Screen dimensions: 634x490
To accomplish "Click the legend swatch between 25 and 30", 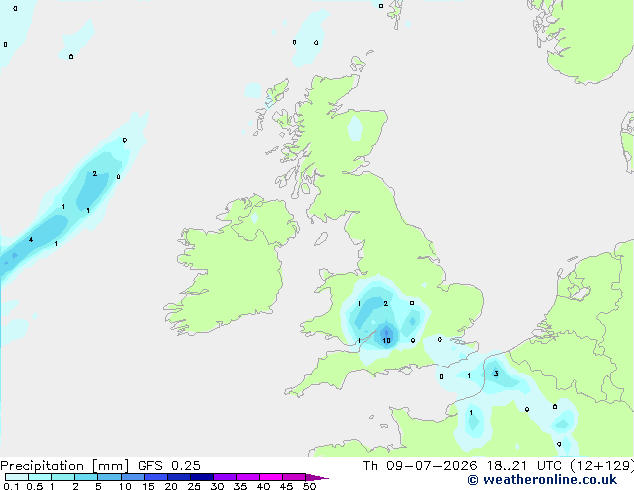I will (x=201, y=477).
